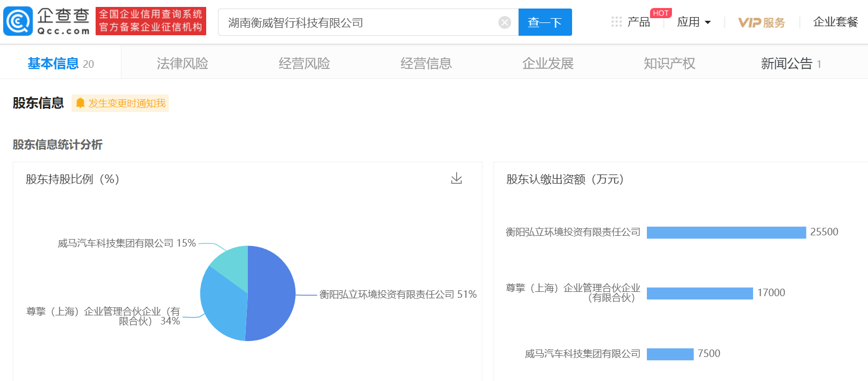Click 发生变更时通知我 notification button

coord(120,103)
